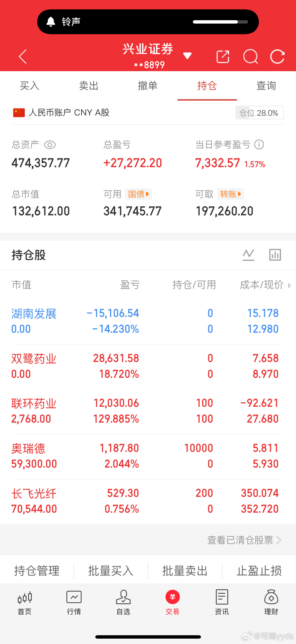Tap 奥瑞德 market value 59,300.00
Viewport: 296px width, 644px height.
click(x=34, y=464)
